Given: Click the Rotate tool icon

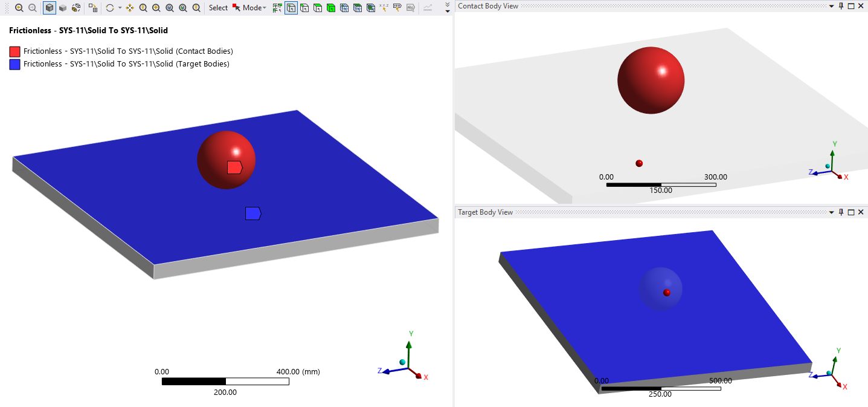Looking at the screenshot, I should [x=109, y=8].
